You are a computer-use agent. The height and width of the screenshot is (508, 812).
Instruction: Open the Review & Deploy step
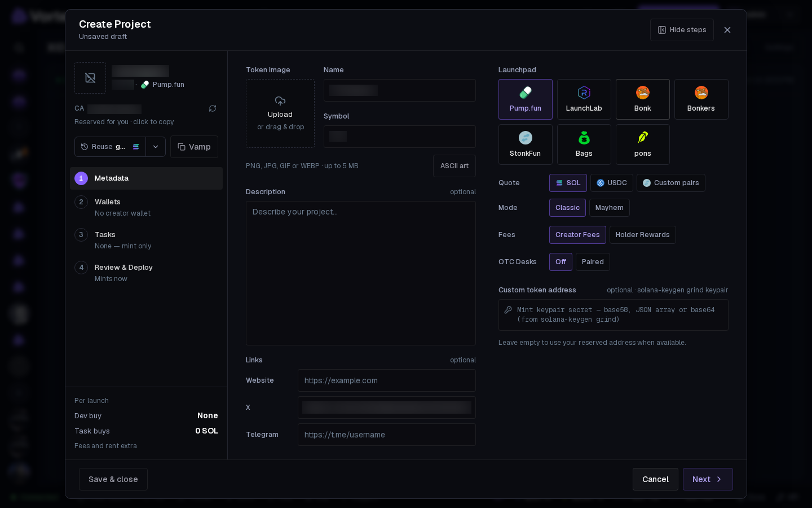pyautogui.click(x=146, y=273)
